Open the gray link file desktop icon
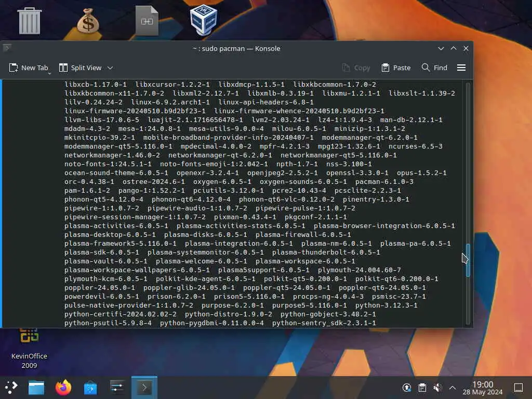Image resolution: width=532 pixels, height=399 pixels. tap(147, 21)
